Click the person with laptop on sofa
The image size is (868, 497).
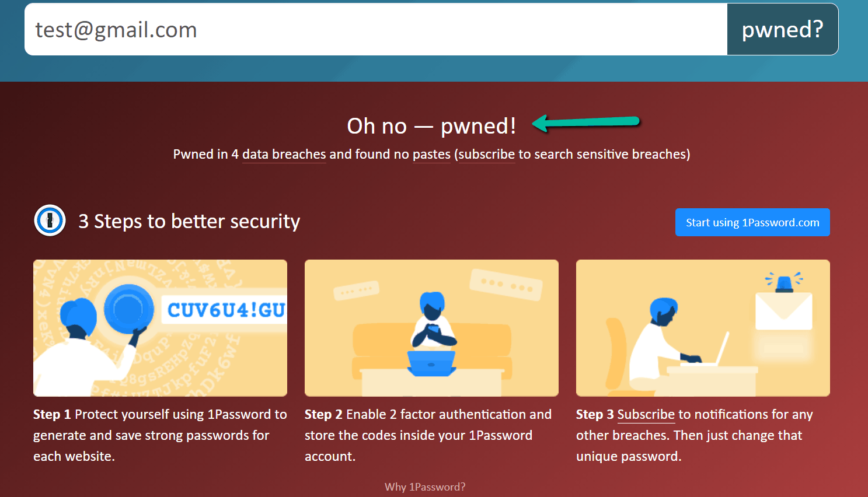pyautogui.click(x=432, y=335)
